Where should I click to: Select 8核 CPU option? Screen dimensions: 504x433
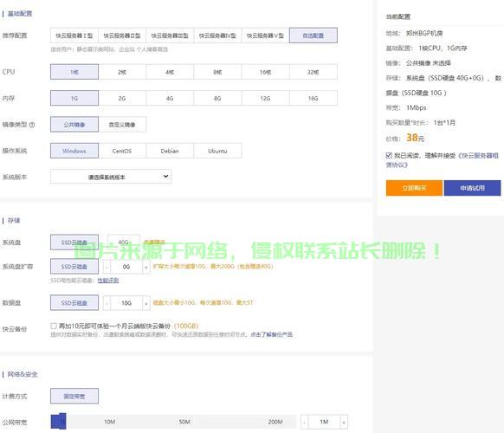[217, 72]
